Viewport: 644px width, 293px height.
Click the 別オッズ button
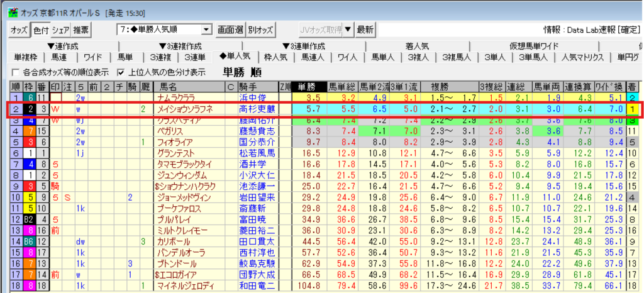[x=260, y=30]
